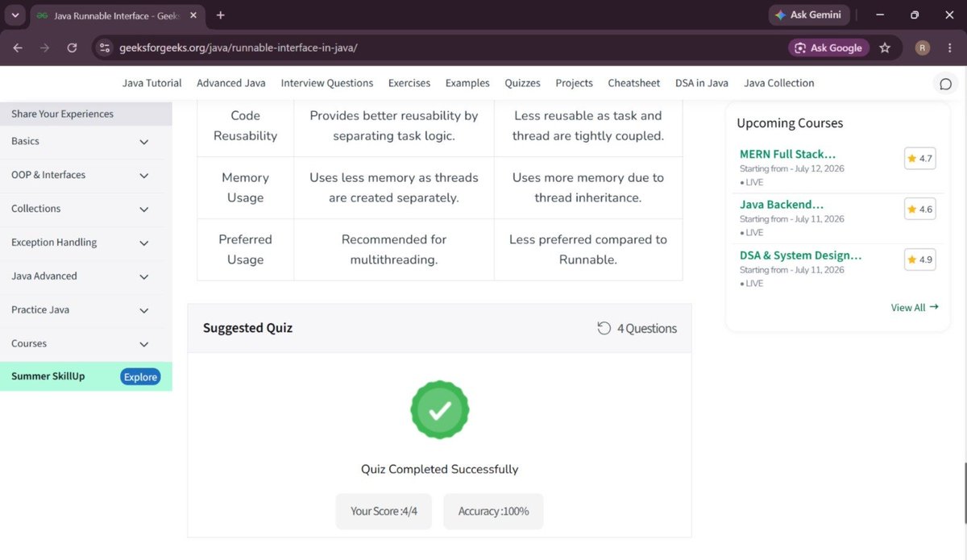The width and height of the screenshot is (967, 560).
Task: Expand Practice Java sidebar section
Action: pyautogui.click(x=85, y=310)
